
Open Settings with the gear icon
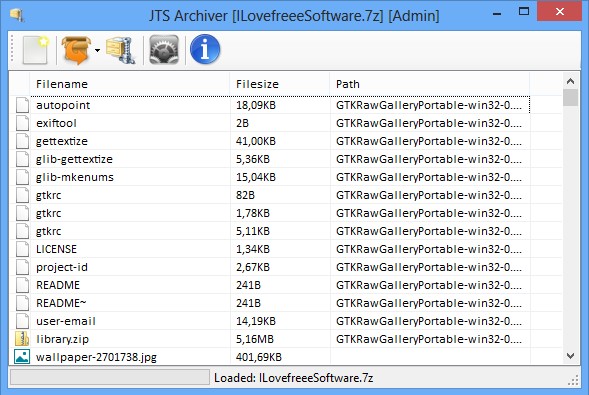(164, 50)
